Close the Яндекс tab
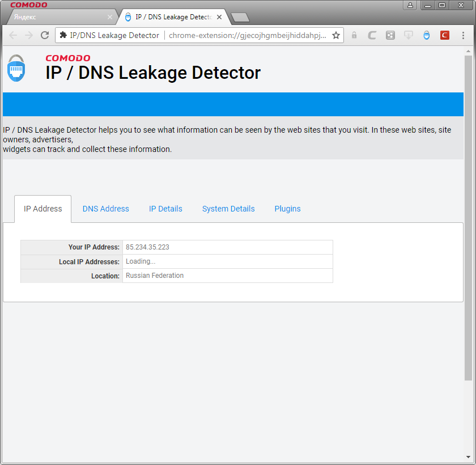 [110, 17]
